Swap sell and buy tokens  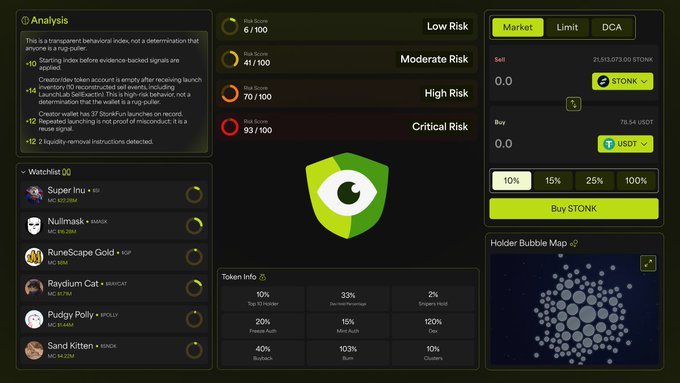[573, 104]
